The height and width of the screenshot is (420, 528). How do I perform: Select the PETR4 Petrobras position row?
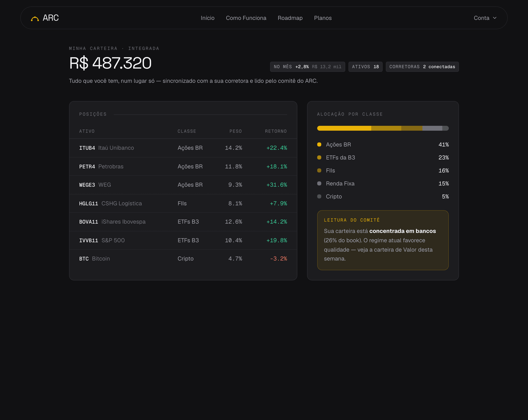coord(183,166)
